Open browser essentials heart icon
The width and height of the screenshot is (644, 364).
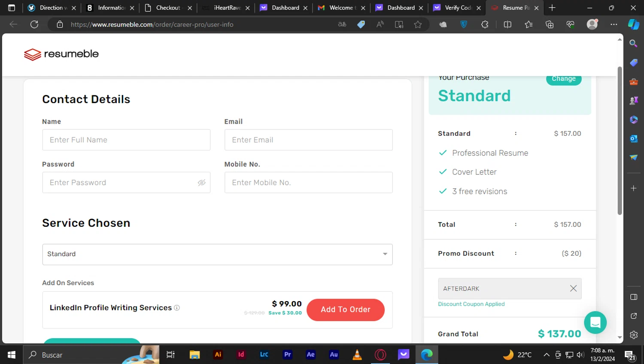click(x=571, y=24)
